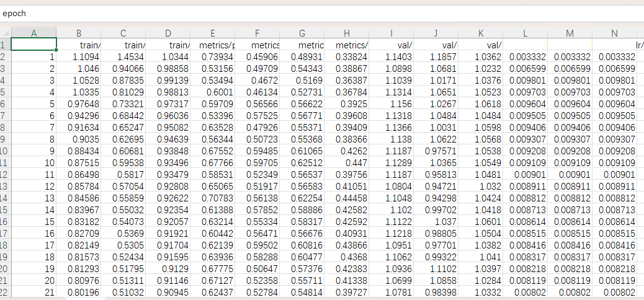The width and height of the screenshot is (644, 300).
Task: Select cell with value 0.73934
Action: click(x=212, y=56)
